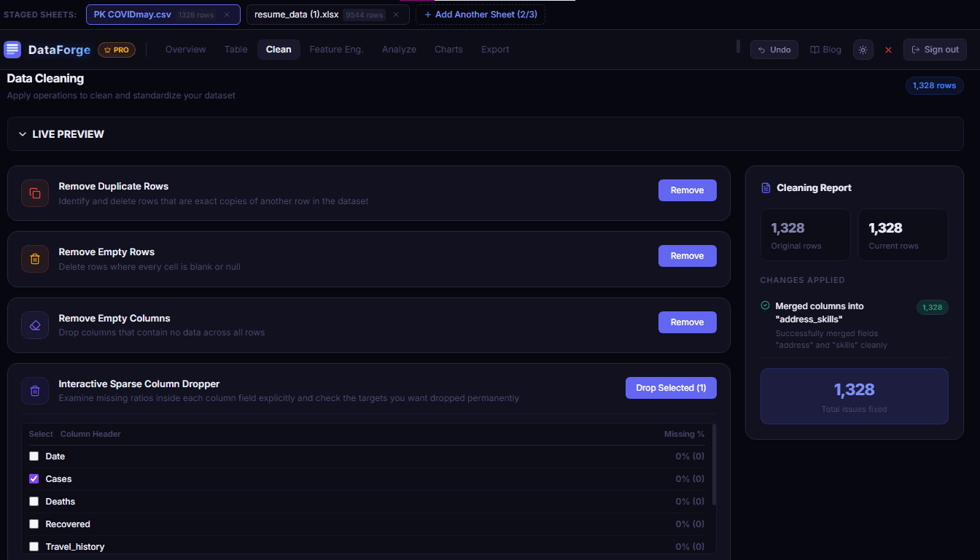Click Add Another Sheet (2/3)

pyautogui.click(x=480, y=15)
